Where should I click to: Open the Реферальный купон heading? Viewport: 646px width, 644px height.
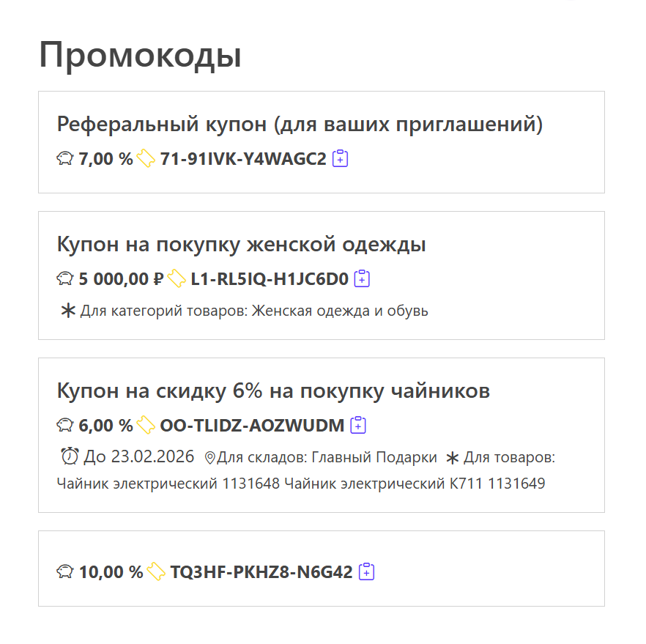pyautogui.click(x=300, y=124)
